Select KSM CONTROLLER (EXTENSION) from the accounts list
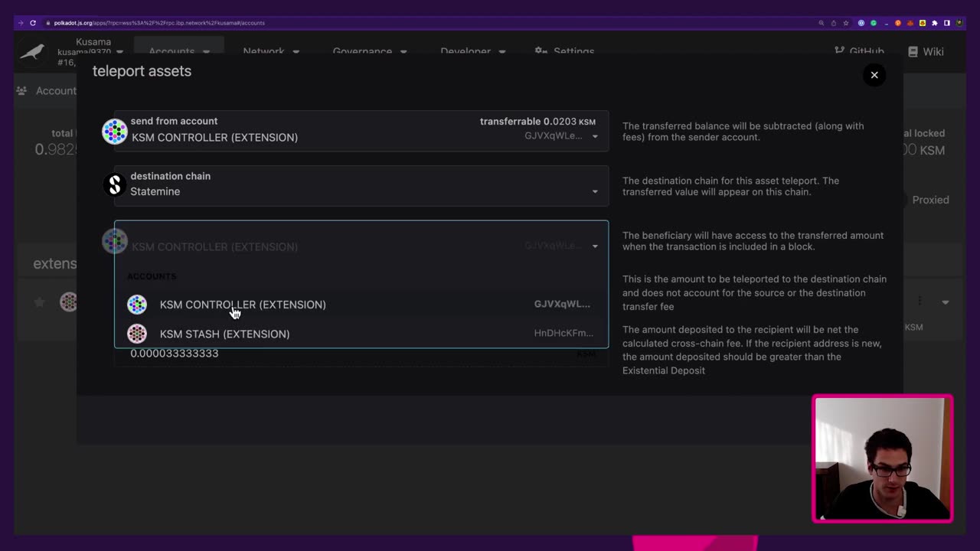The height and width of the screenshot is (551, 980). pos(361,305)
